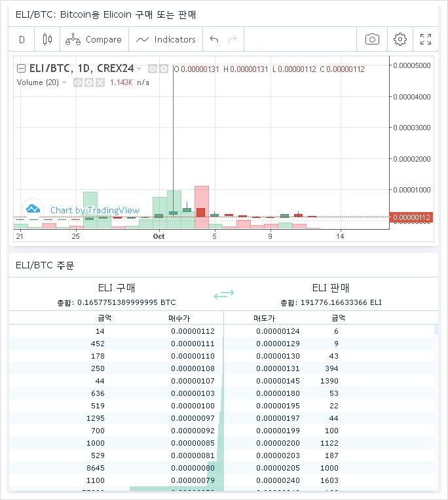Open chart settings gear
The width and height of the screenshot is (448, 500).
(x=400, y=39)
